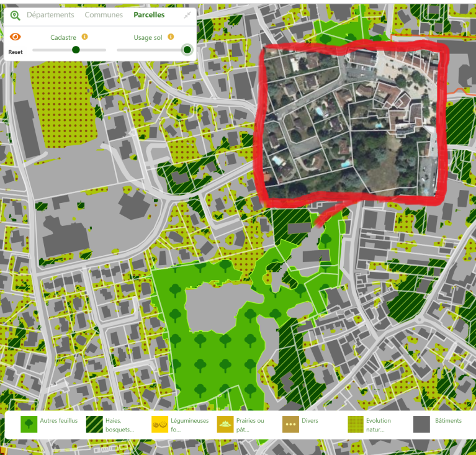Select the Légumineuses legend icon
This screenshot has height=455, width=476.
click(x=160, y=424)
